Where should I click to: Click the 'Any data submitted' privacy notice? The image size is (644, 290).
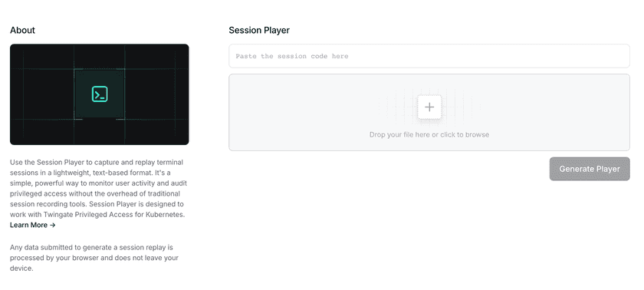(94, 258)
